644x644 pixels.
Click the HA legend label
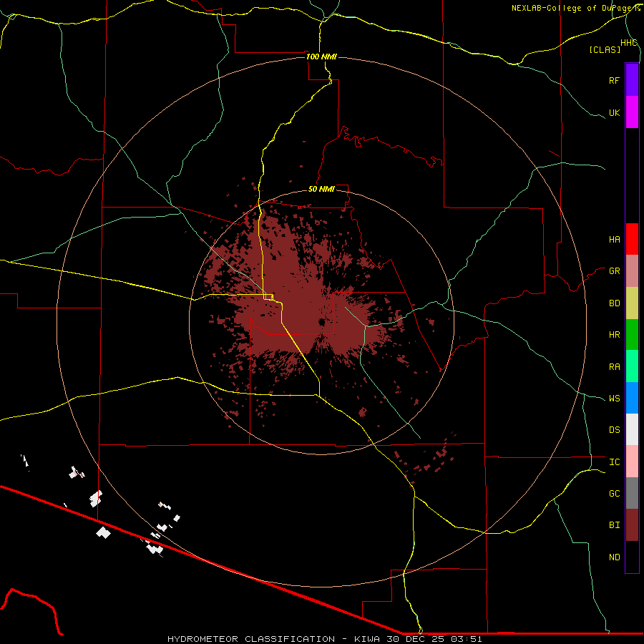(x=614, y=239)
